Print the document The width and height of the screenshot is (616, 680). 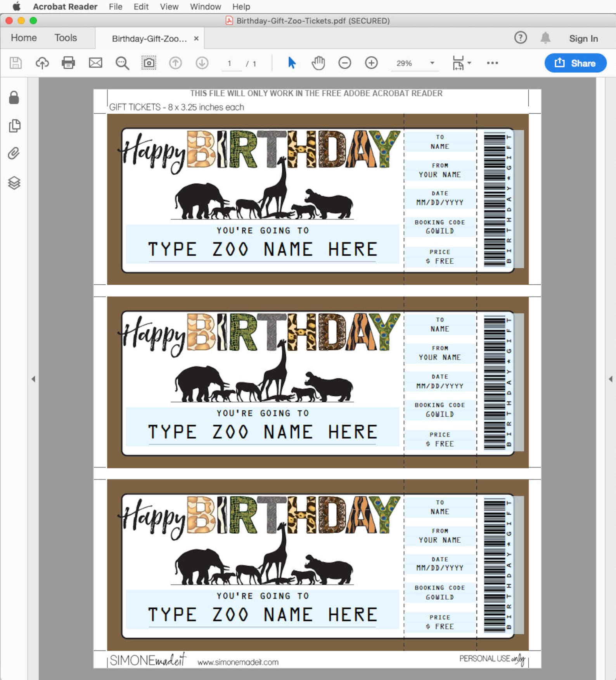point(68,63)
